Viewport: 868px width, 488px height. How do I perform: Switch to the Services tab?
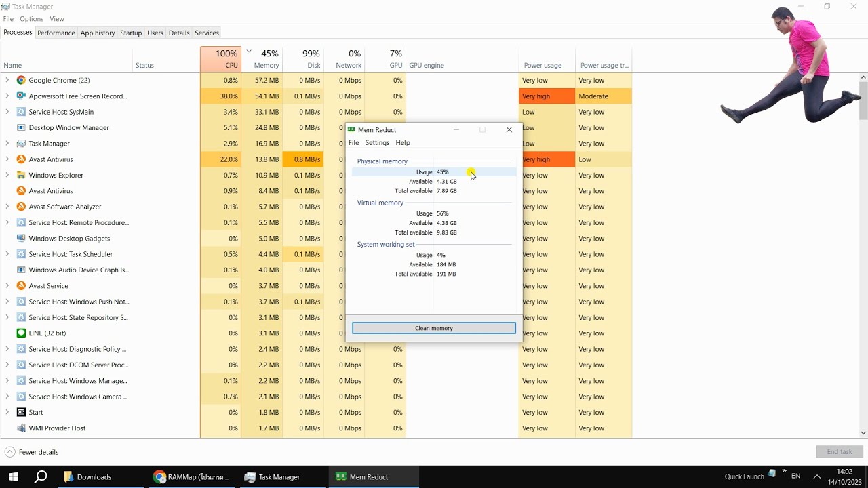(x=207, y=33)
